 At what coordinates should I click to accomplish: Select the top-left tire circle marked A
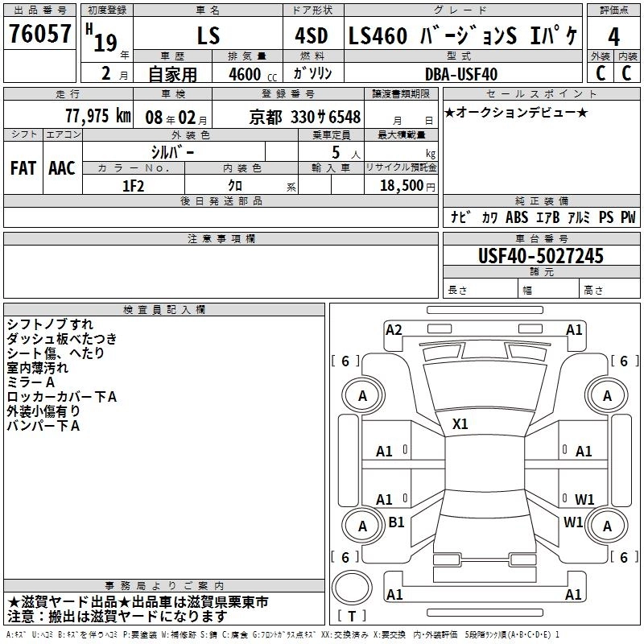[x=362, y=395]
